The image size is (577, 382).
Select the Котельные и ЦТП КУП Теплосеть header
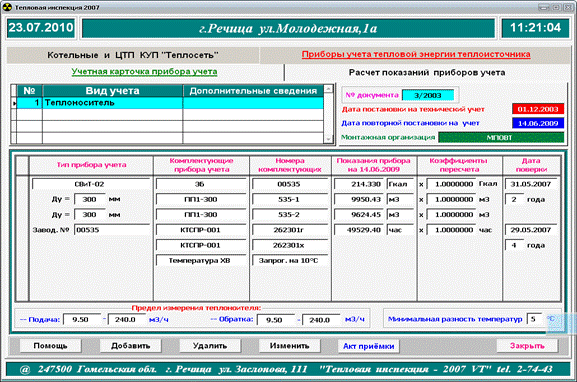(133, 55)
